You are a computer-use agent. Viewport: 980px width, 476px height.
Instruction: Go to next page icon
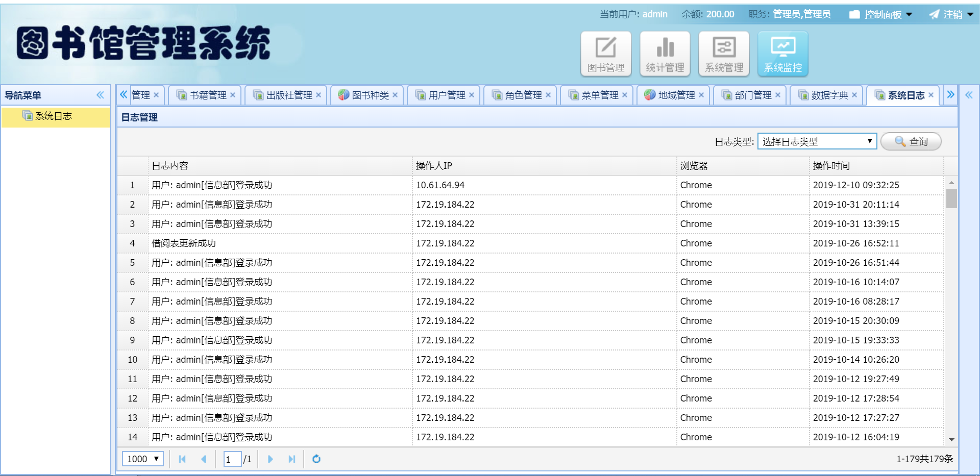click(x=271, y=459)
